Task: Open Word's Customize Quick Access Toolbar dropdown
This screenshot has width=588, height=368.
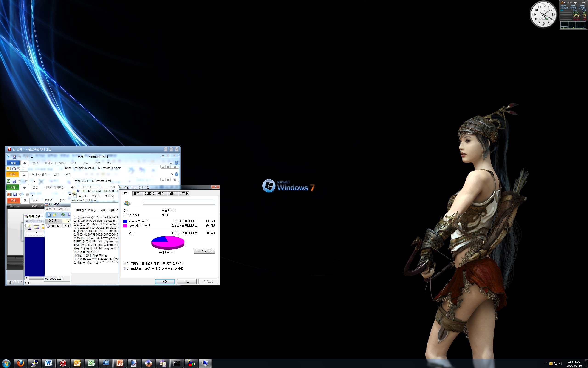Action: (x=32, y=157)
